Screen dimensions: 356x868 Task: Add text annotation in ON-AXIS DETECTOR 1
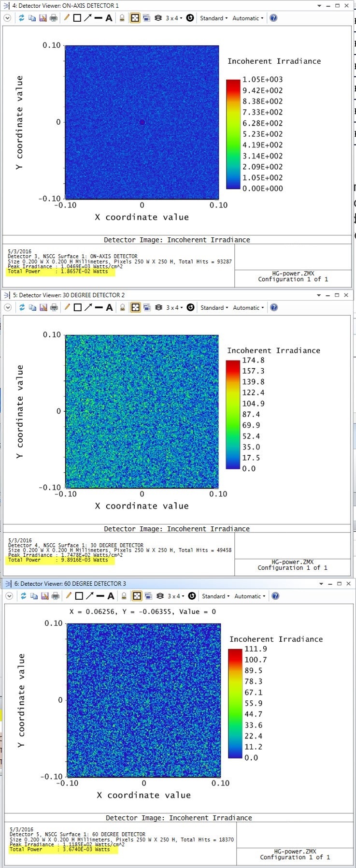(x=109, y=18)
